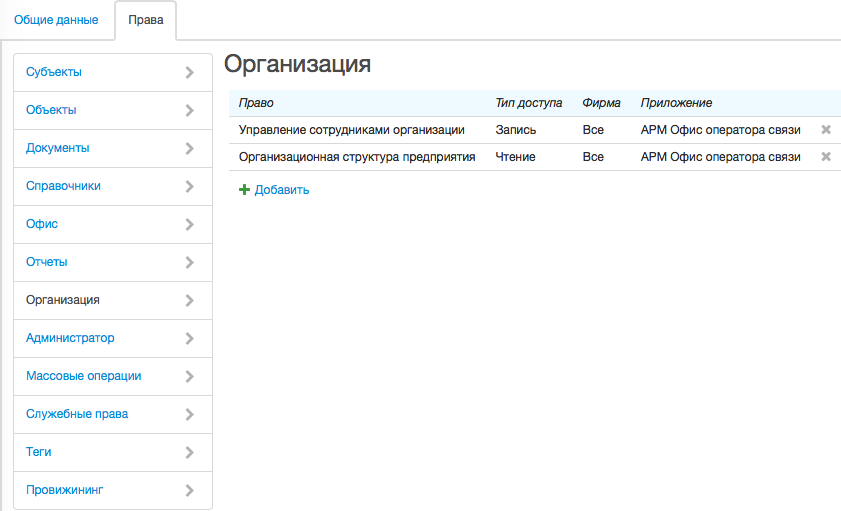Viewport: 841px width, 511px height.
Task: Open the Служебные права section
Action: 113,415
